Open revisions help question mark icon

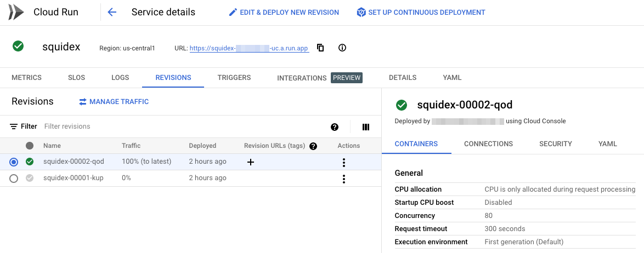click(x=334, y=127)
